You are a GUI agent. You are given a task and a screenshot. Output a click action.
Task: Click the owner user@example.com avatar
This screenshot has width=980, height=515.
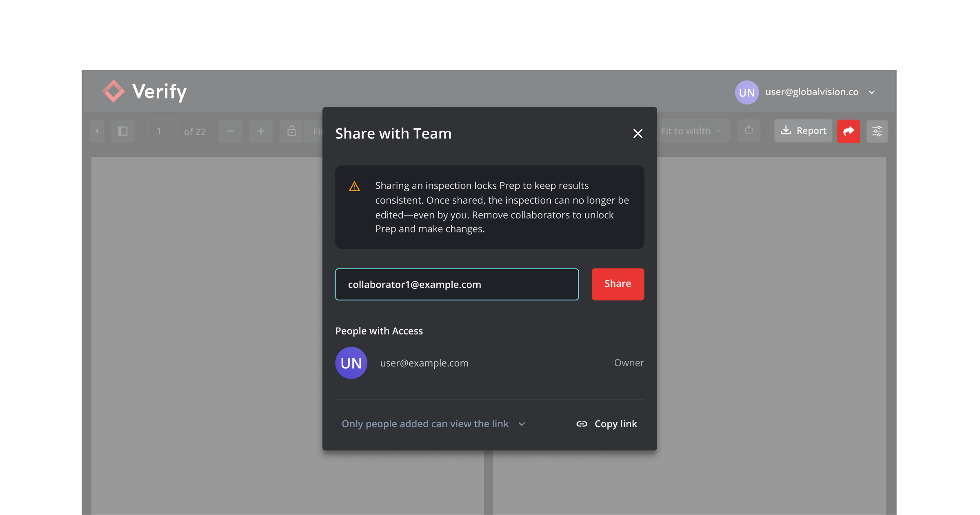[351, 363]
